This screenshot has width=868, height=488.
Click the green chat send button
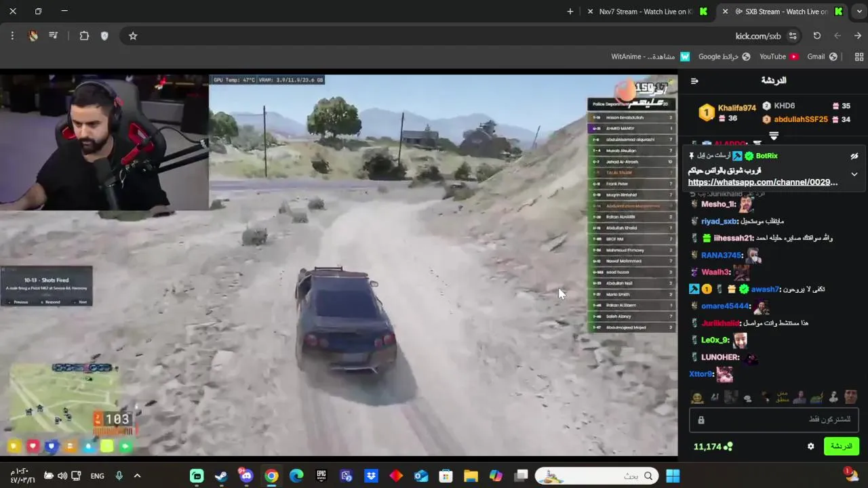841,446
